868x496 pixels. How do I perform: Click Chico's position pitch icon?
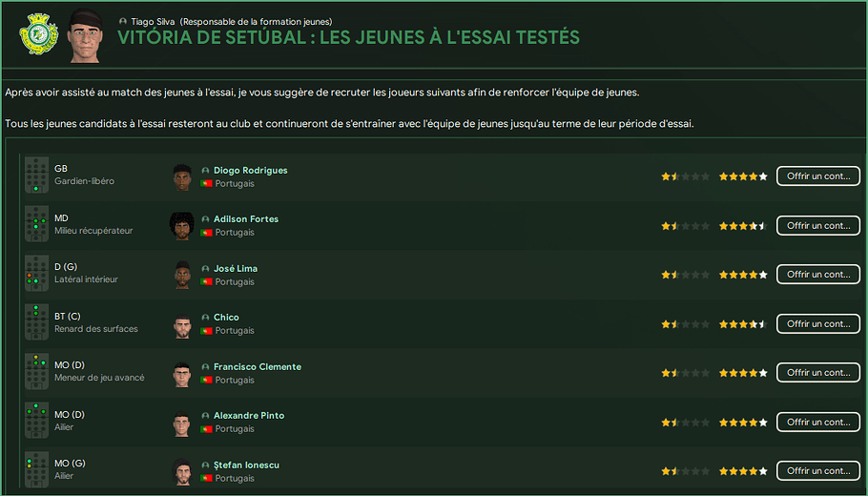tap(36, 323)
